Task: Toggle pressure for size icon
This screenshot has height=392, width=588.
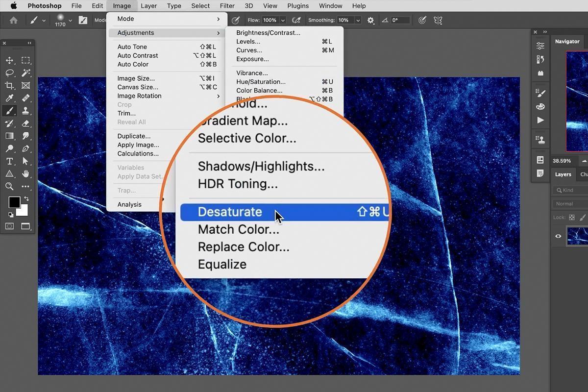Action: point(422,20)
